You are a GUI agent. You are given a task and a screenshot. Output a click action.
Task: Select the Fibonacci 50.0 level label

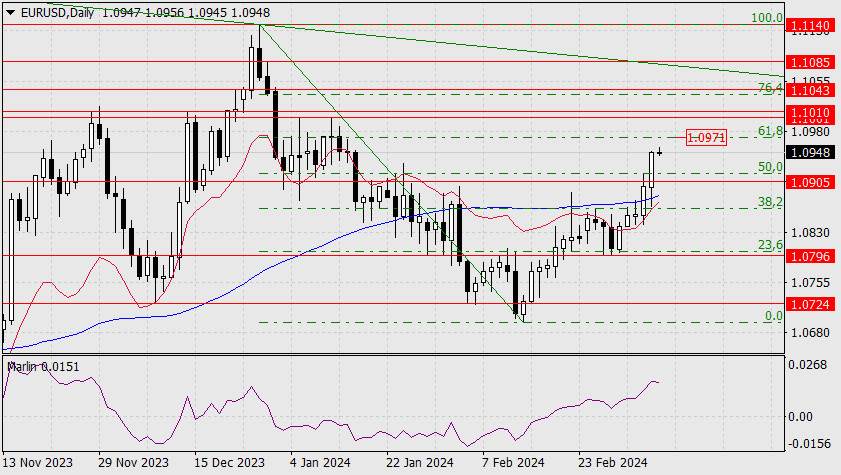coord(770,167)
